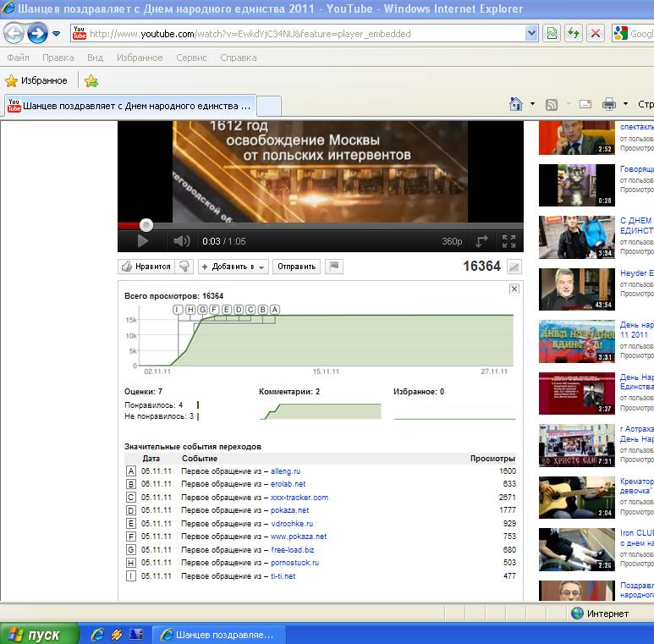Screen dimensions: 654x644
Task: Open the С ДНЕМ related video title
Action: coord(636,226)
